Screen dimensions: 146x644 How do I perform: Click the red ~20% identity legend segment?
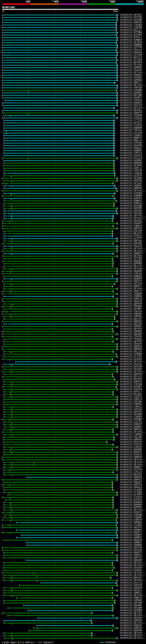16,4
